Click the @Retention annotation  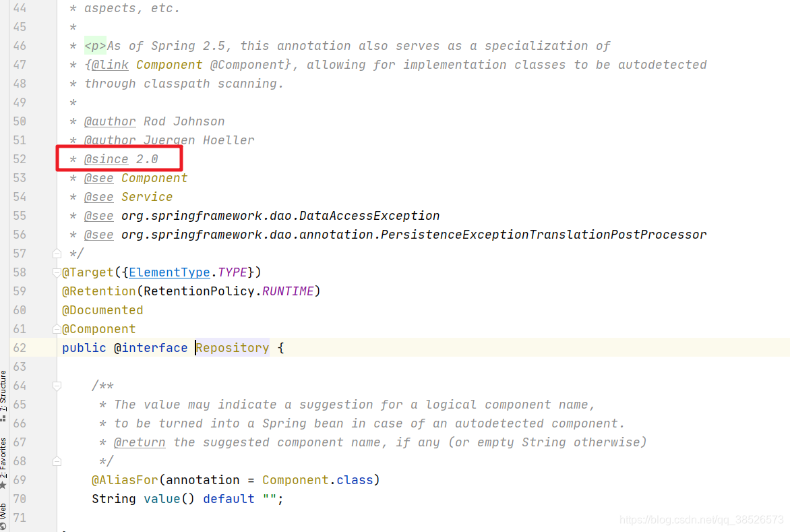(98, 291)
